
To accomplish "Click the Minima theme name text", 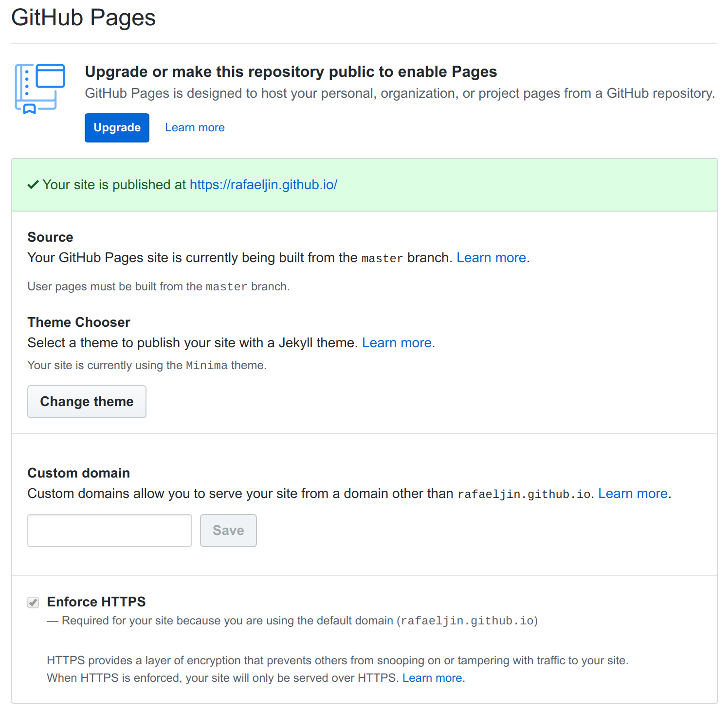I will pyautogui.click(x=207, y=366).
